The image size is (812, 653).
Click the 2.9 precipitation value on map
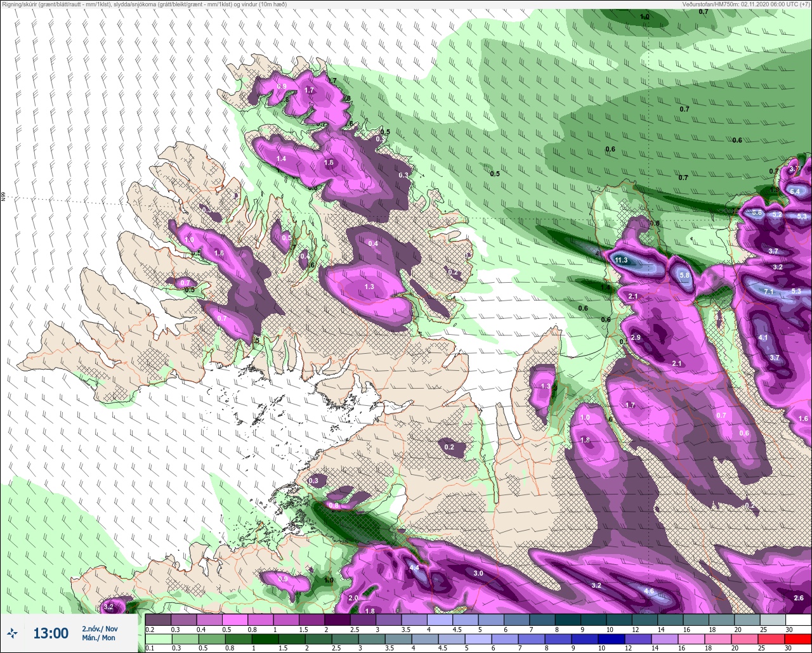click(x=636, y=338)
